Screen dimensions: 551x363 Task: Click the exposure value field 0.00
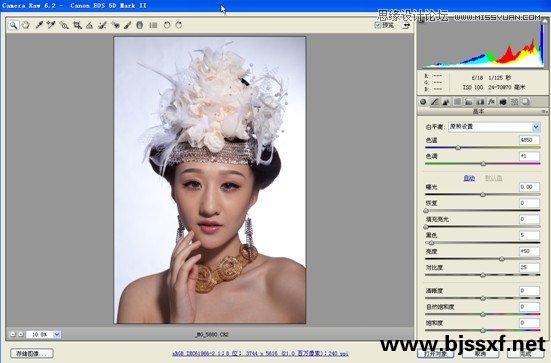(x=529, y=187)
